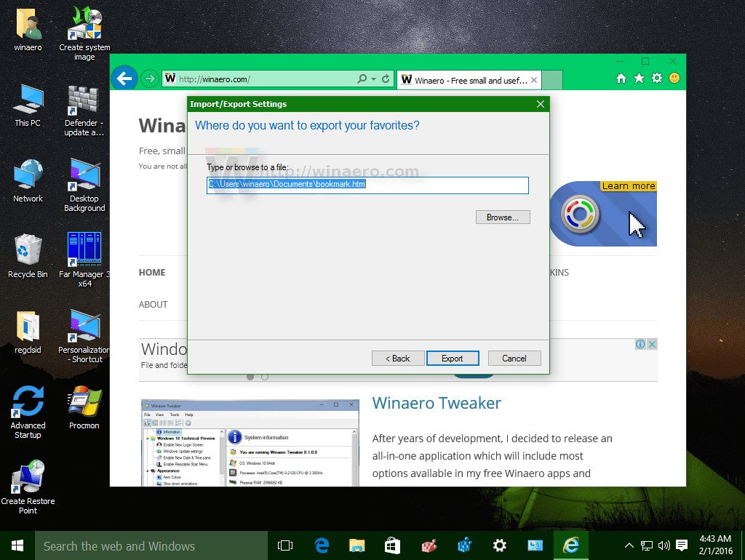Show hidden tray icons chevron
The width and height of the screenshot is (745, 560).
click(629, 545)
